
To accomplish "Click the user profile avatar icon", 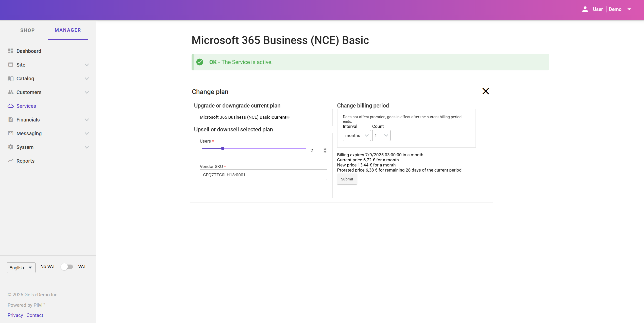I will click(585, 9).
